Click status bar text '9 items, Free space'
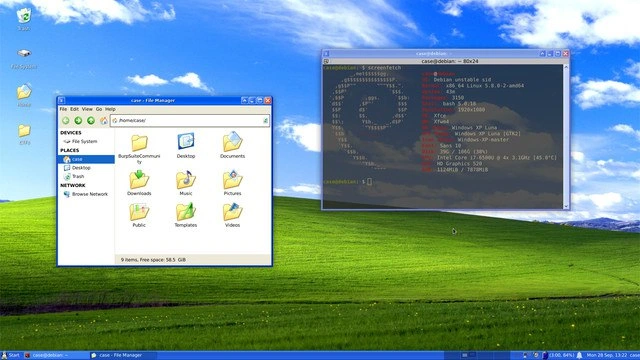This screenshot has height=360, width=640. (153, 260)
